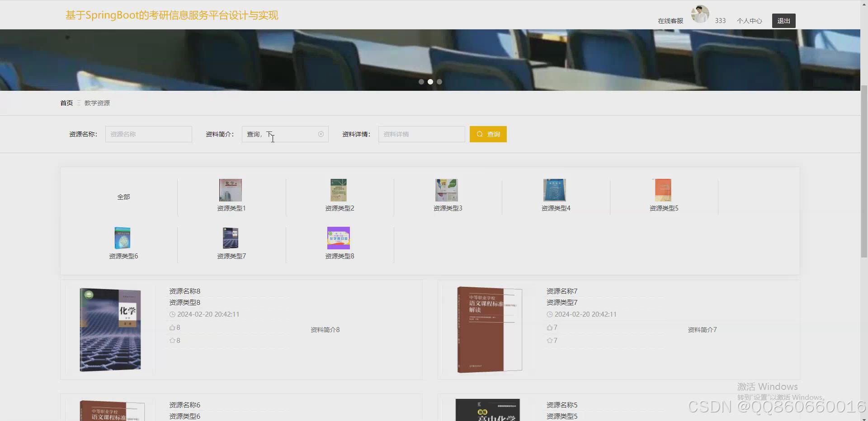Viewport: 868px width, 421px height.
Task: Click the clock icon of 资源名称8
Action: (x=172, y=314)
